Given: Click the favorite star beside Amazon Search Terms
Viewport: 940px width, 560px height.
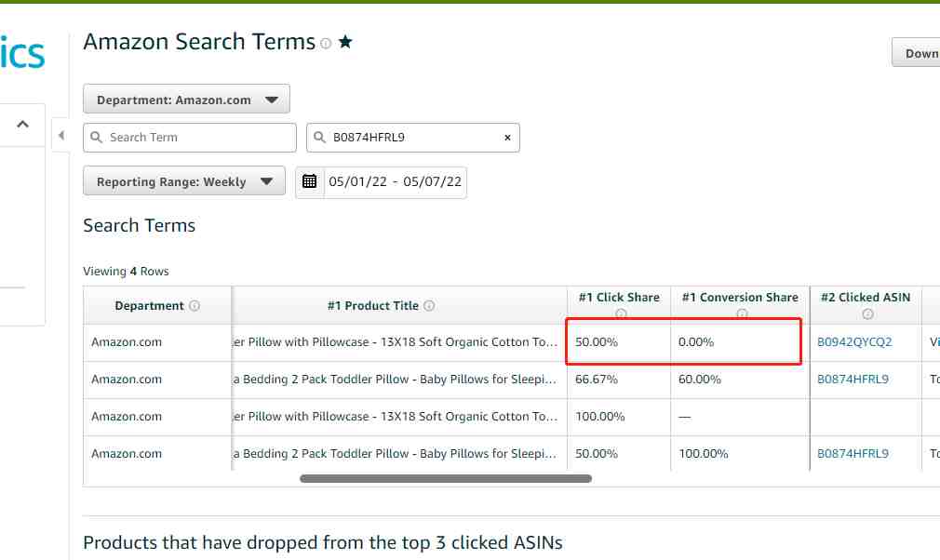Looking at the screenshot, I should click(345, 42).
